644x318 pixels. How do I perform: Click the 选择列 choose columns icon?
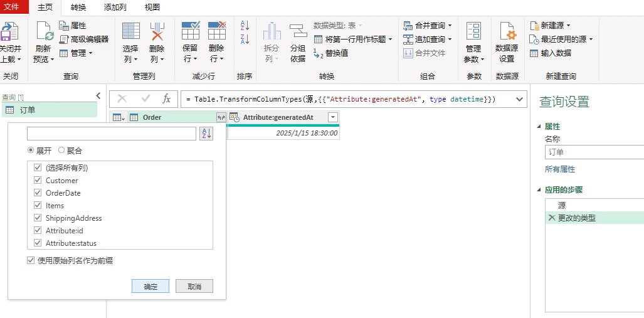point(131,31)
